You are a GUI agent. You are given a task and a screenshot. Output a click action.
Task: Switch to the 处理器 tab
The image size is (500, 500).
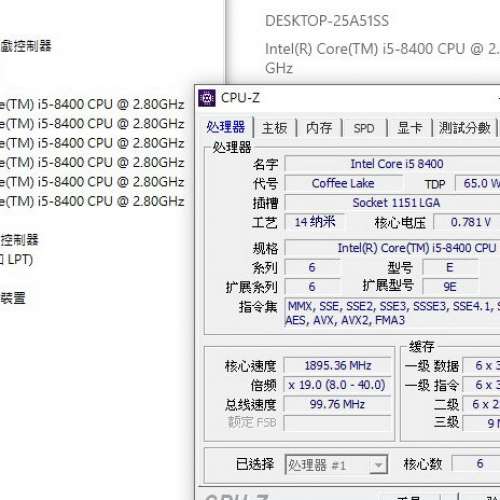(x=226, y=127)
